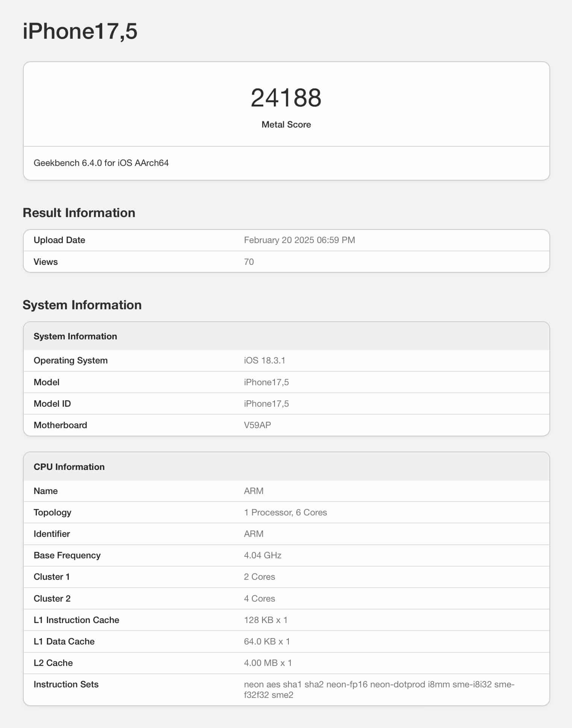This screenshot has width=572, height=728.
Task: Click the Views label
Action: click(46, 262)
